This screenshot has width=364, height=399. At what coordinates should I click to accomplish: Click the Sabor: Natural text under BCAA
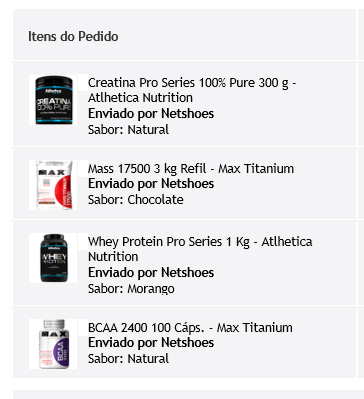(x=128, y=359)
